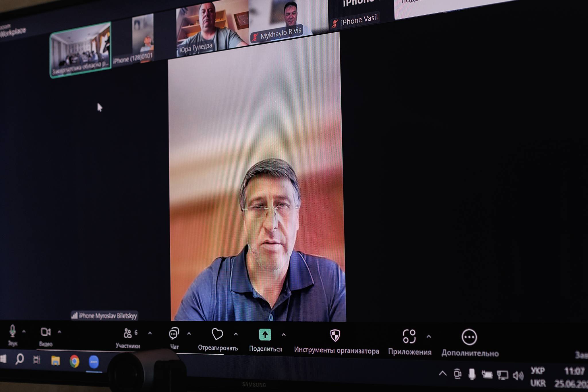Start screen sharing with Поделиться
This screenshot has width=588, height=392.
pyautogui.click(x=265, y=335)
